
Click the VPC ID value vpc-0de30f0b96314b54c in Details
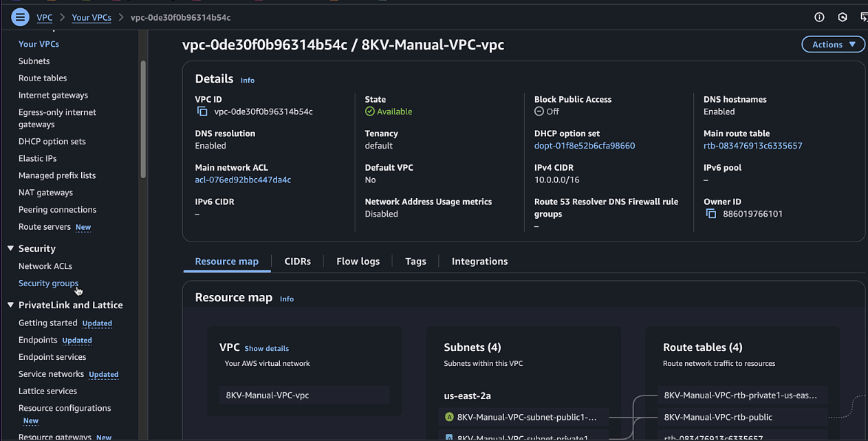click(x=263, y=111)
